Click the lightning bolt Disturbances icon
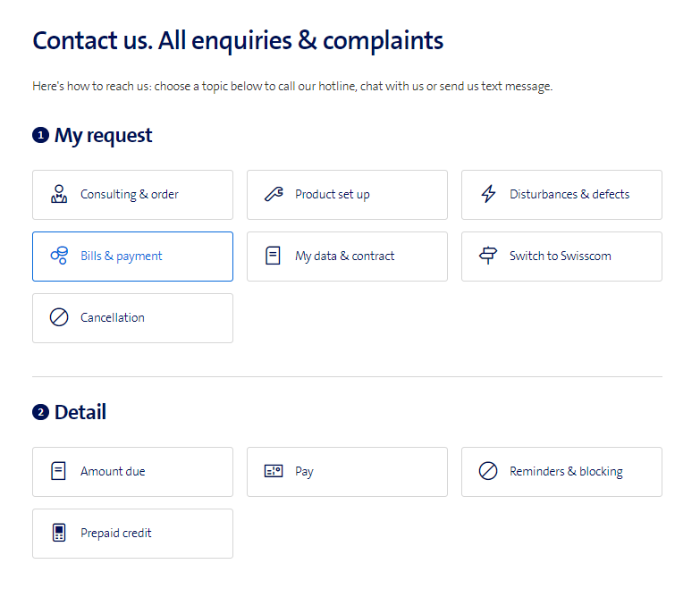The height and width of the screenshot is (589, 700). click(x=488, y=194)
